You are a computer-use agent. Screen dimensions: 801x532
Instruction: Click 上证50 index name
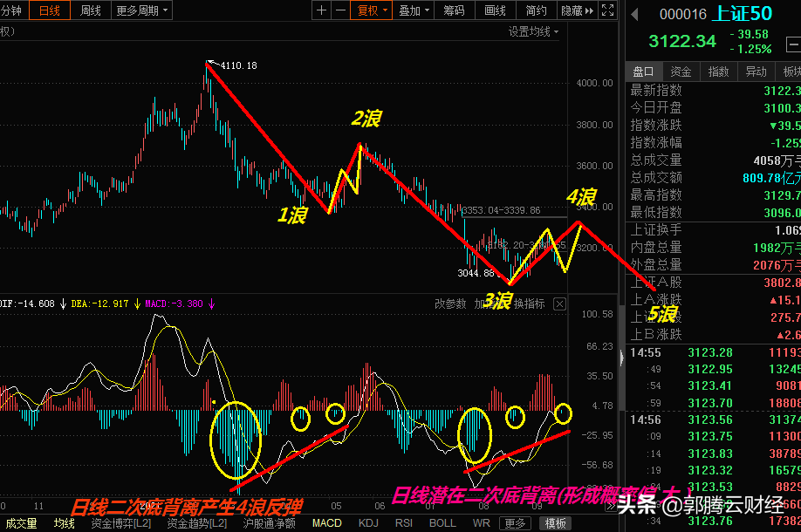pyautogui.click(x=742, y=14)
